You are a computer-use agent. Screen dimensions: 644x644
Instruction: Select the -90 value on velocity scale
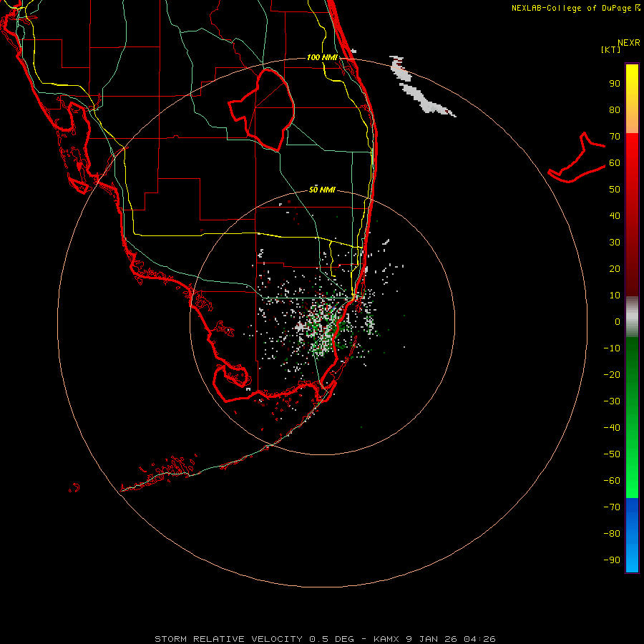pyautogui.click(x=612, y=560)
